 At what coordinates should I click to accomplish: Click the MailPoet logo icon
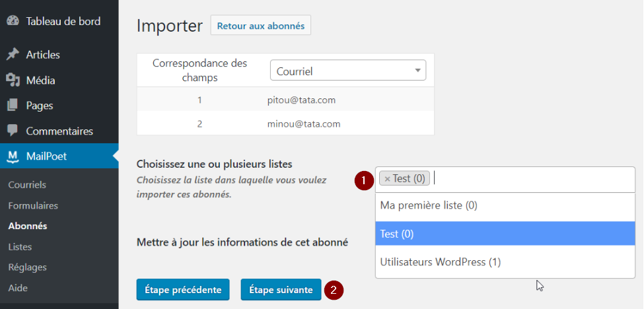[x=13, y=156]
